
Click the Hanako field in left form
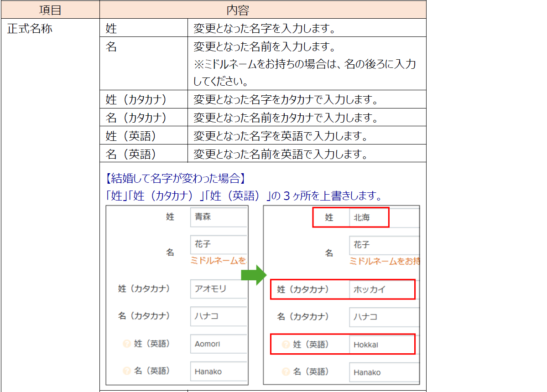[x=219, y=371]
